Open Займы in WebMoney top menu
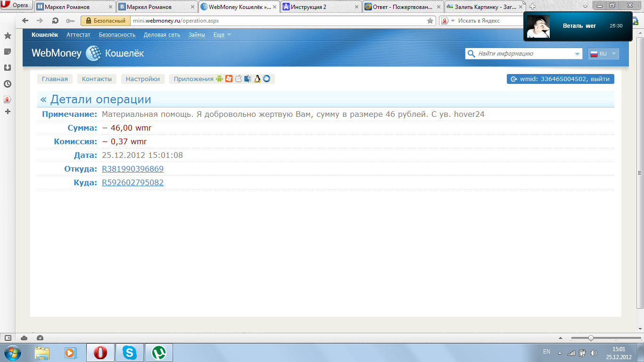 pos(197,35)
